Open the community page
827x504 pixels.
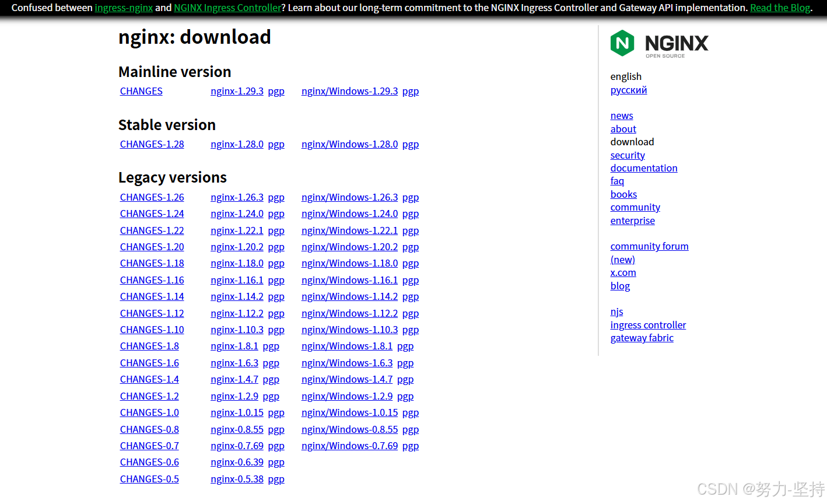[635, 207]
